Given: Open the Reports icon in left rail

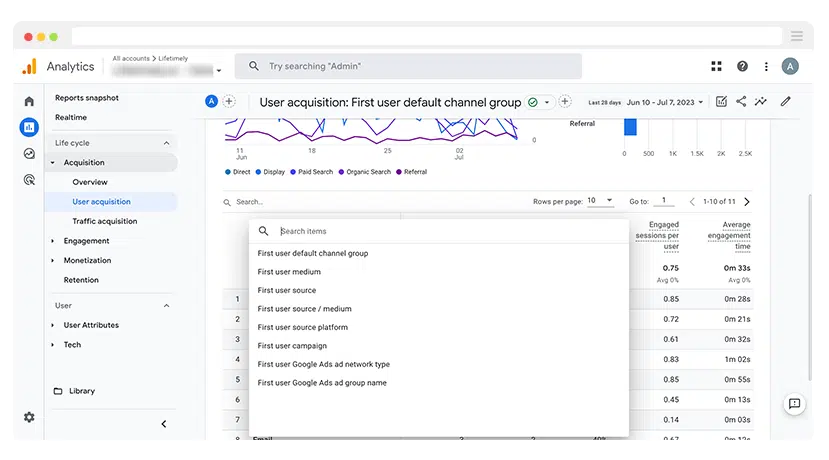Looking at the screenshot, I should click(x=29, y=127).
